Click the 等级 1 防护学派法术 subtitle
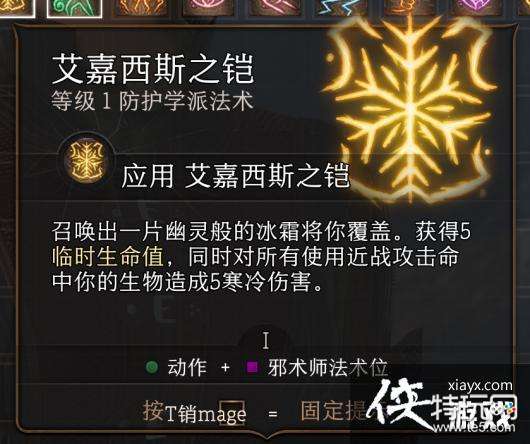Image resolution: width=530 pixels, height=444 pixels. (152, 101)
